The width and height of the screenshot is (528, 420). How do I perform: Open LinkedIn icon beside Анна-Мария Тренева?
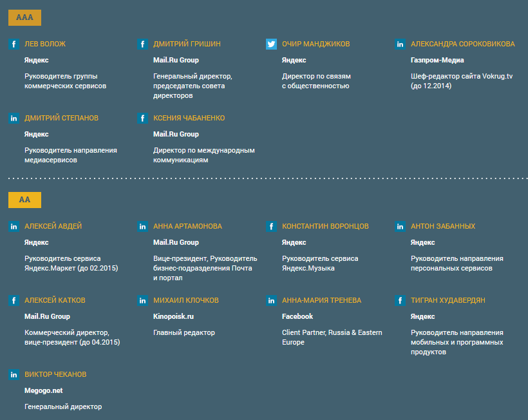pos(271,300)
